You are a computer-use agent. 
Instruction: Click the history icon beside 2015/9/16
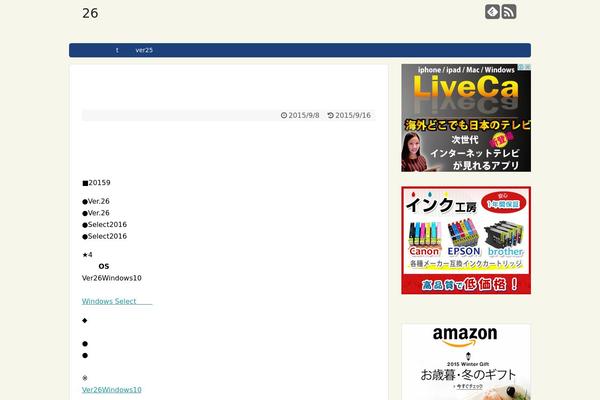coord(331,115)
